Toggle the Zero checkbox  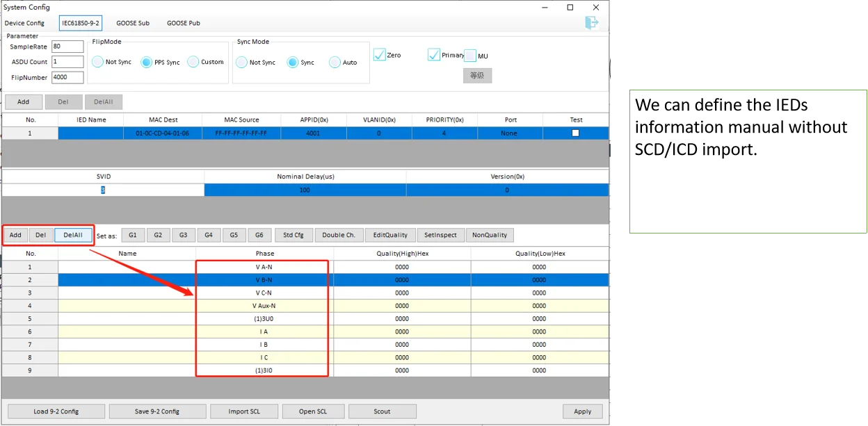pos(379,55)
